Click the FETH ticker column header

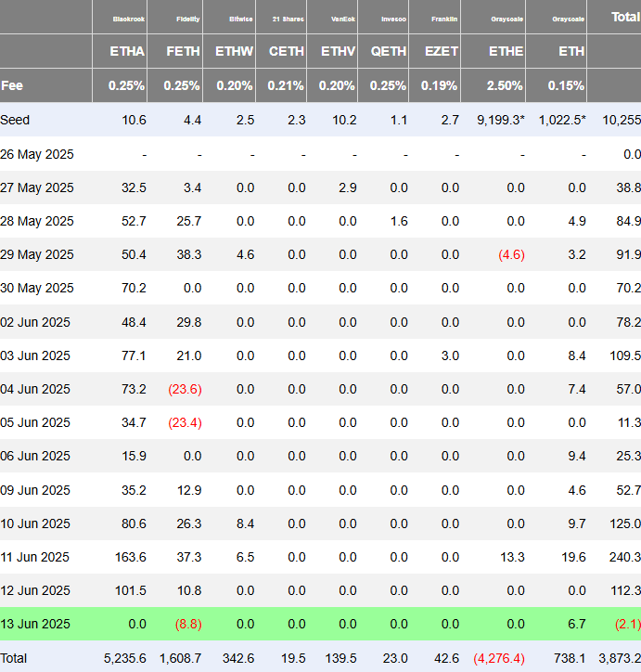tap(182, 51)
